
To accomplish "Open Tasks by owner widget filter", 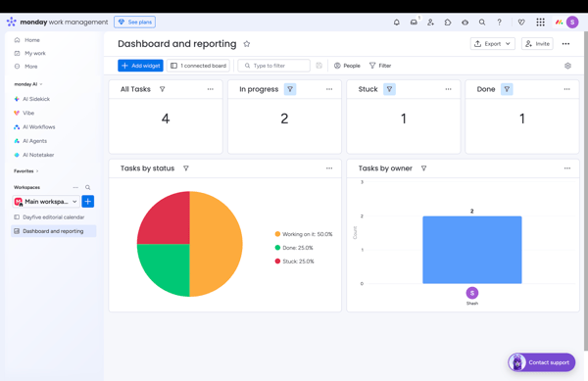I will 423,168.
